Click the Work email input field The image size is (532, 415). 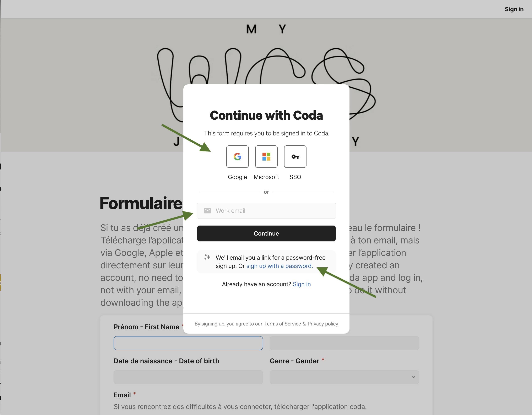pyautogui.click(x=266, y=210)
